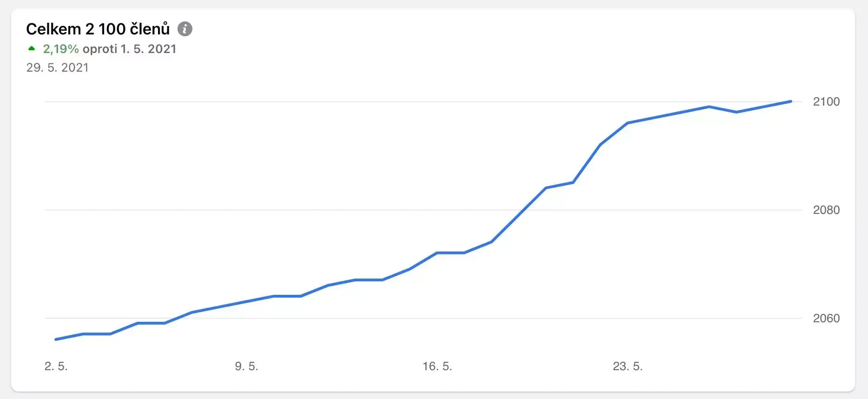
Task: Click the "Celkem 2 100 členů" heading
Action: point(98,29)
